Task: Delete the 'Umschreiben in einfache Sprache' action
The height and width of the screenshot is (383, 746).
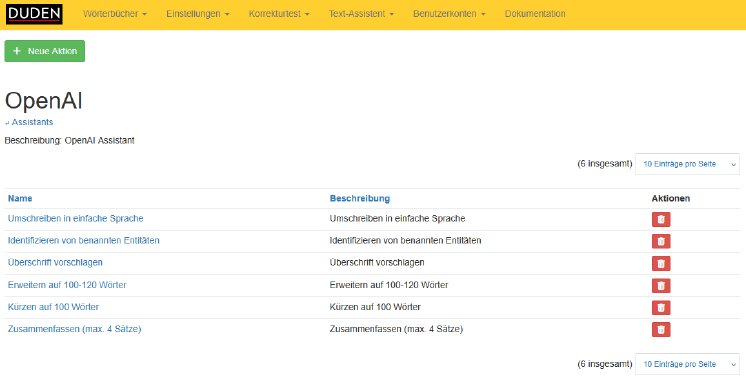Action: click(661, 219)
